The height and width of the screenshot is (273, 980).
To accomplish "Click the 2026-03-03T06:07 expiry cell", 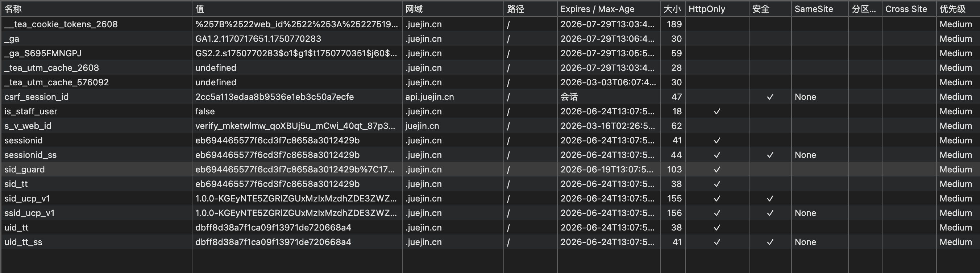I will coord(609,82).
